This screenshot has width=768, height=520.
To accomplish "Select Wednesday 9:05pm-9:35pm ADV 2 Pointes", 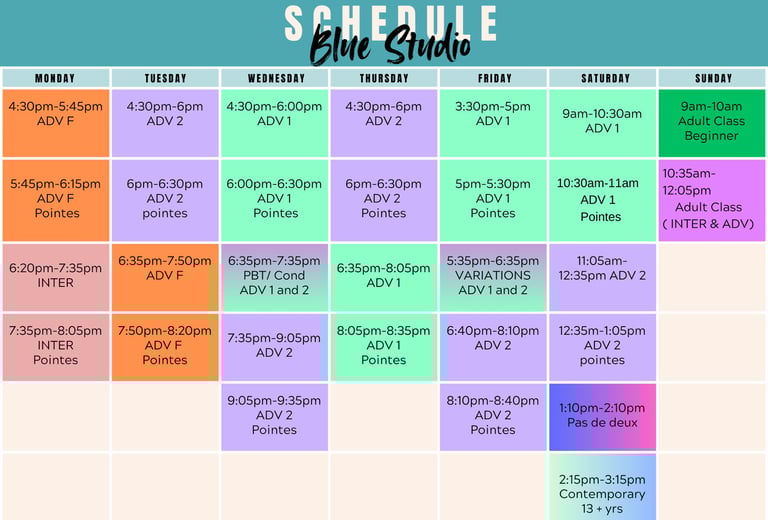I will click(x=274, y=417).
